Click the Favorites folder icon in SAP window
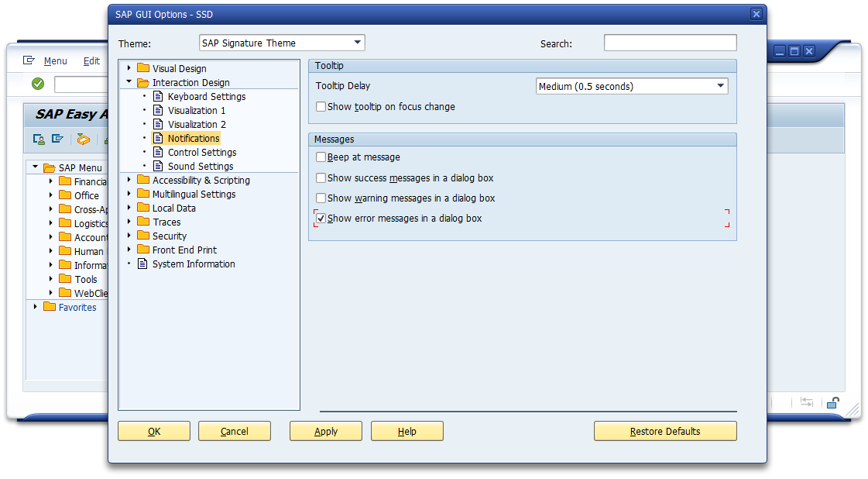 click(x=50, y=306)
